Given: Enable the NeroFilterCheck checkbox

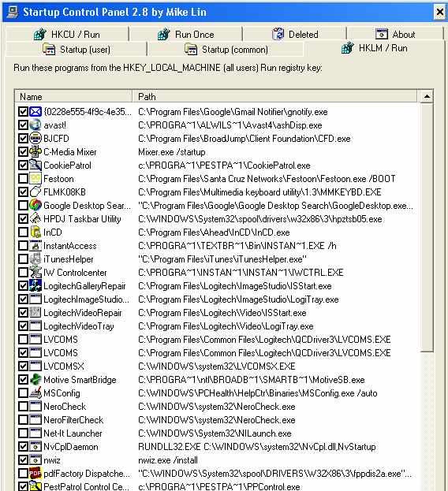Looking at the screenshot, I should [23, 419].
